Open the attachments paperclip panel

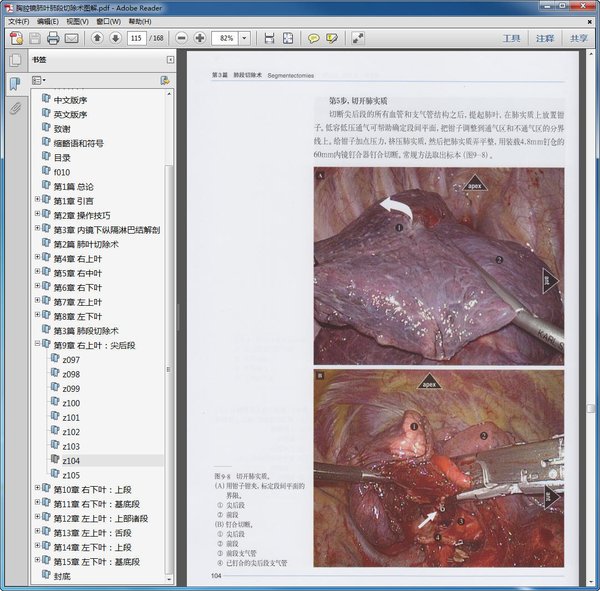[x=15, y=108]
